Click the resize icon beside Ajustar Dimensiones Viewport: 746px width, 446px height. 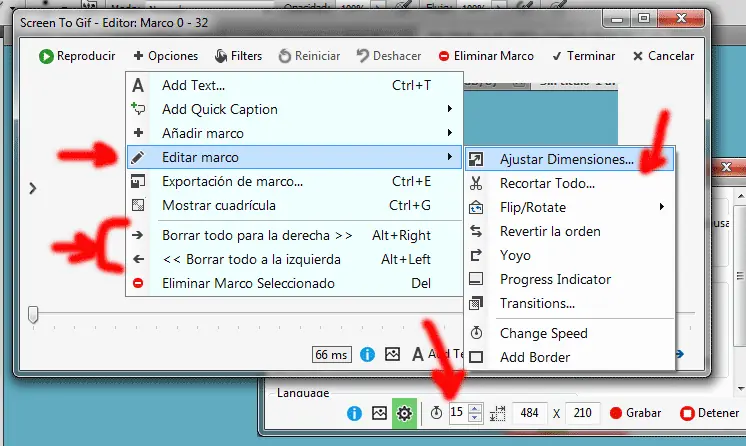[476, 159]
